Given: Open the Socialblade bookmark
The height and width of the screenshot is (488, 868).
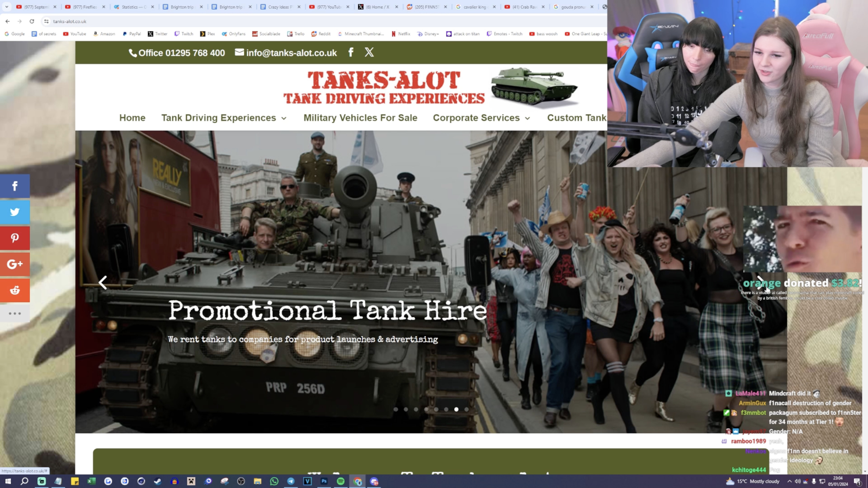Looking at the screenshot, I should pos(266,34).
